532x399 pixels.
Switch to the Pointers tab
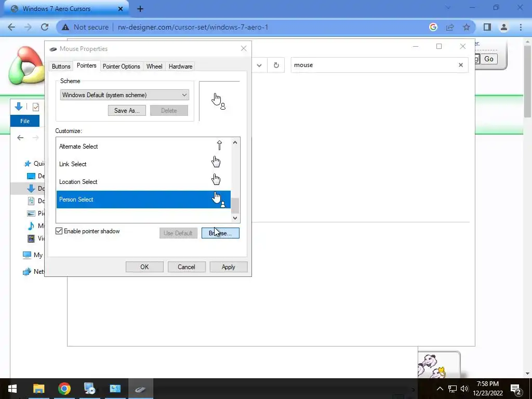coord(87,65)
